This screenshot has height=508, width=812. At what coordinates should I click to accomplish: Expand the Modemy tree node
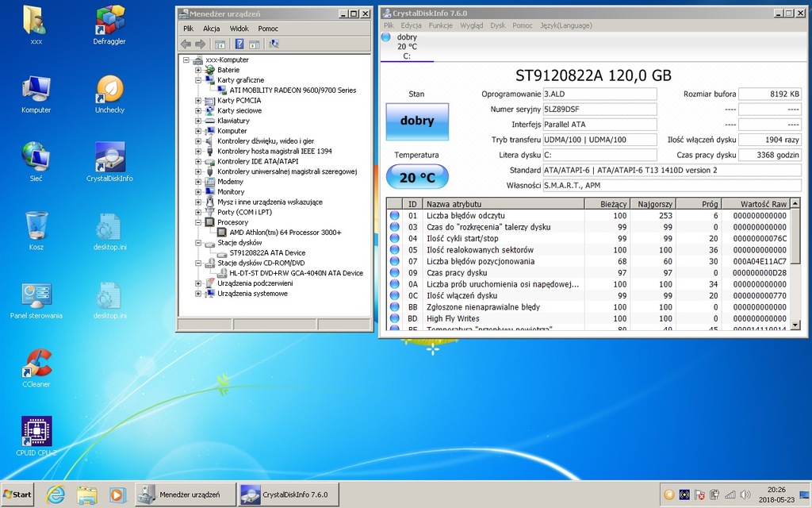(197, 182)
